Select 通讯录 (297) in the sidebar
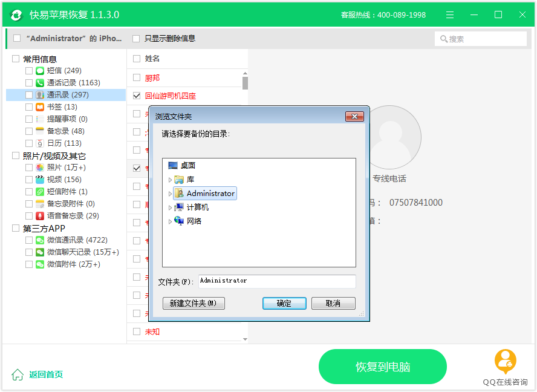 [68, 95]
